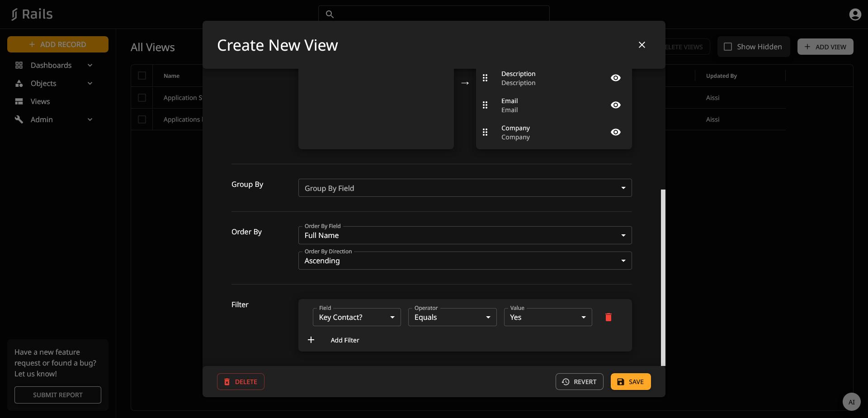Open the Order By Field dropdown
The image size is (868, 418).
pyautogui.click(x=465, y=235)
